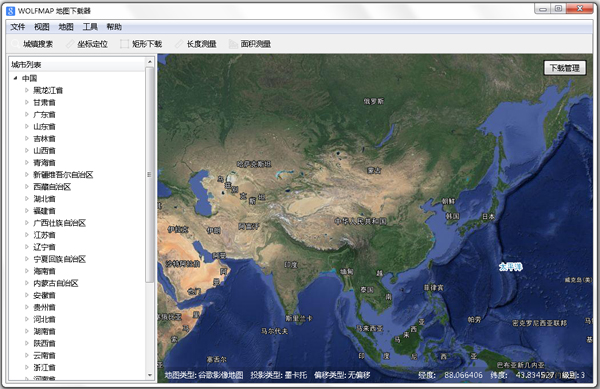Select 安徽省 in city list
Image resolution: width=600 pixels, height=389 pixels.
coord(44,295)
